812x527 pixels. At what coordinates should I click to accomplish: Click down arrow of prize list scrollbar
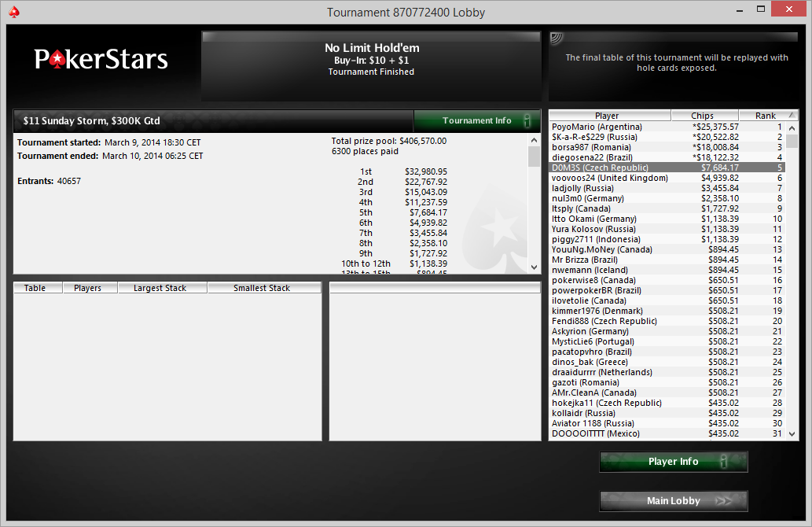(535, 267)
